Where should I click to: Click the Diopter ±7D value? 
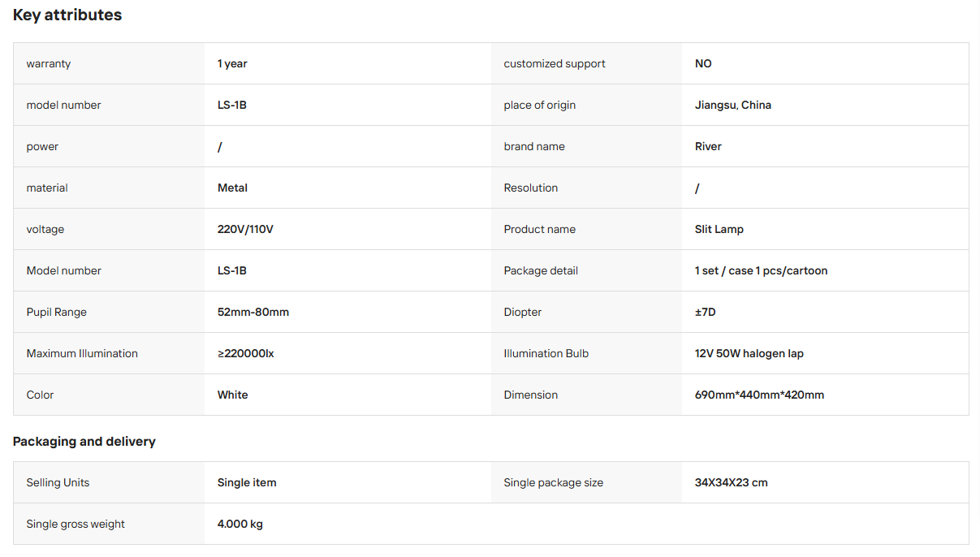pos(706,312)
